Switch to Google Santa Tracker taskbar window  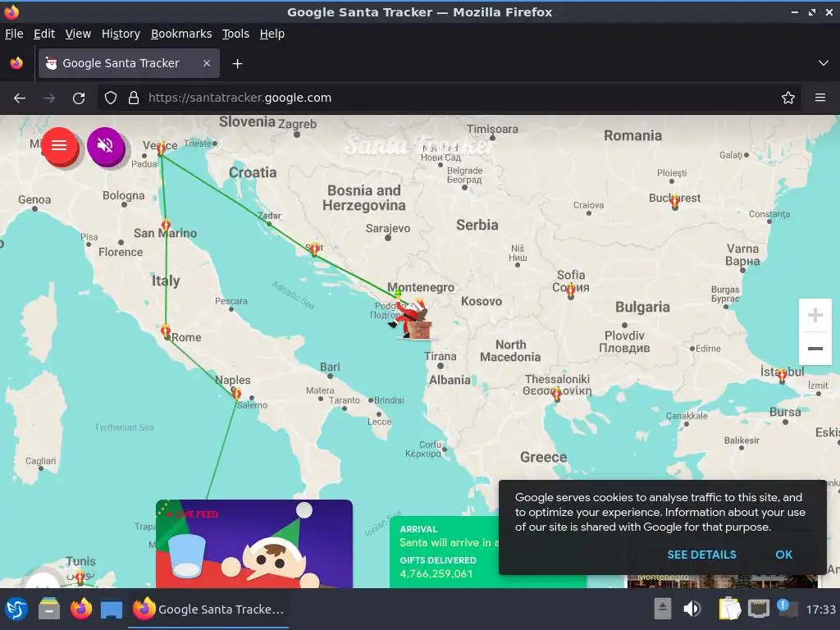tap(208, 609)
